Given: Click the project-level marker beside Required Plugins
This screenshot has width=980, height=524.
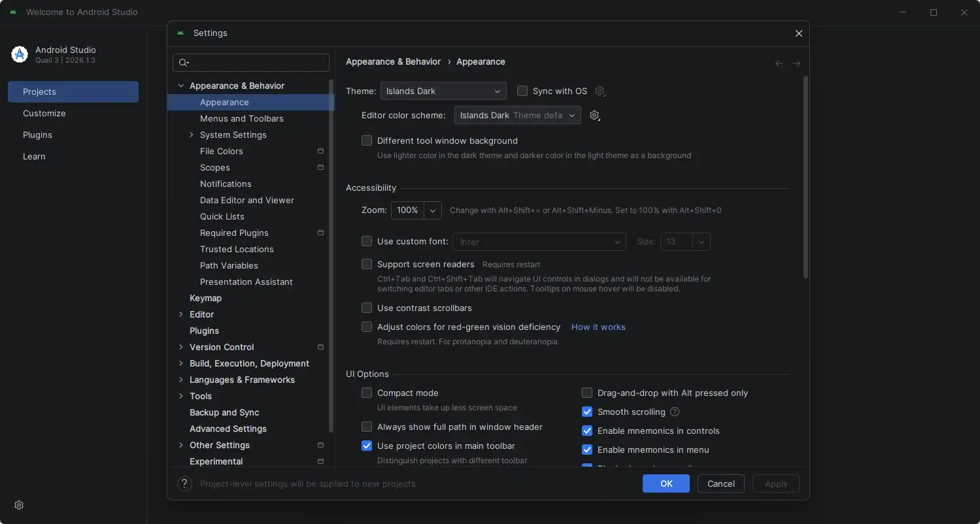Looking at the screenshot, I should (320, 233).
